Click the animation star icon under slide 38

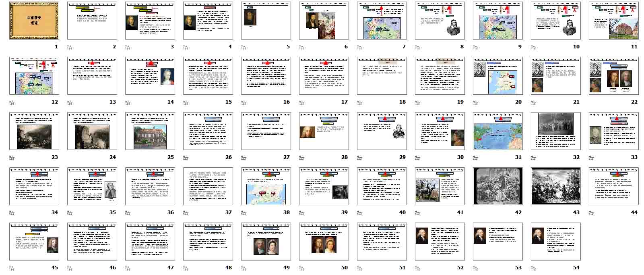tap(244, 212)
